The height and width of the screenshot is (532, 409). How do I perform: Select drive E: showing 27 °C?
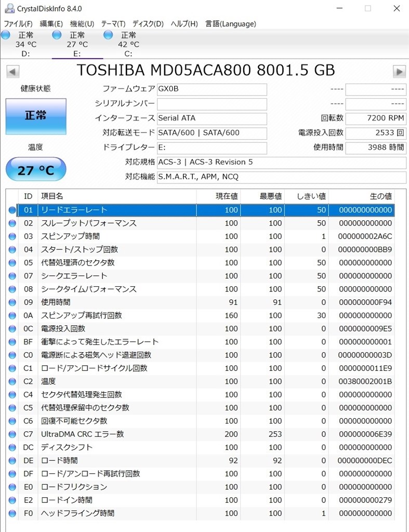pyautogui.click(x=77, y=44)
